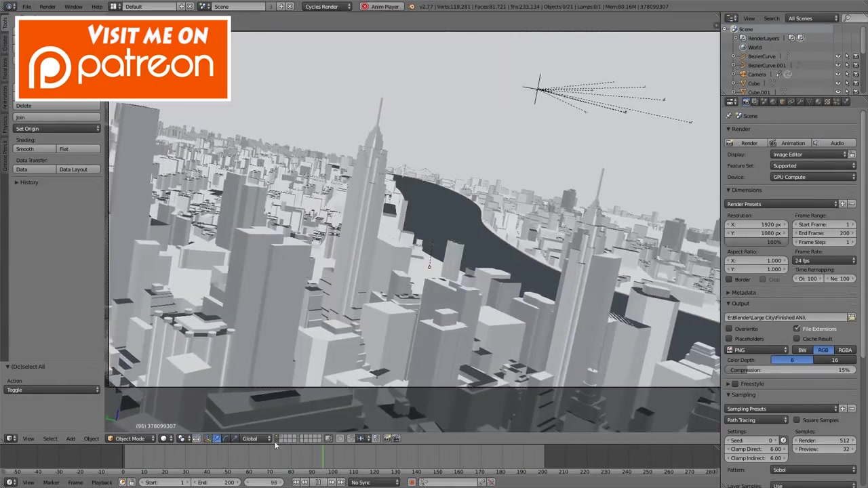The width and height of the screenshot is (868, 488).
Task: Open the Render Presets dropdown
Action: [782, 204]
